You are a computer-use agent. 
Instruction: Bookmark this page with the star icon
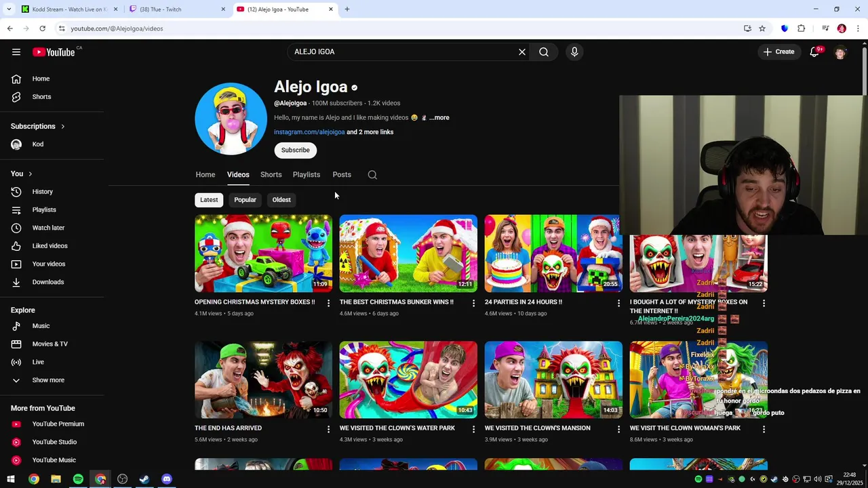tap(762, 28)
